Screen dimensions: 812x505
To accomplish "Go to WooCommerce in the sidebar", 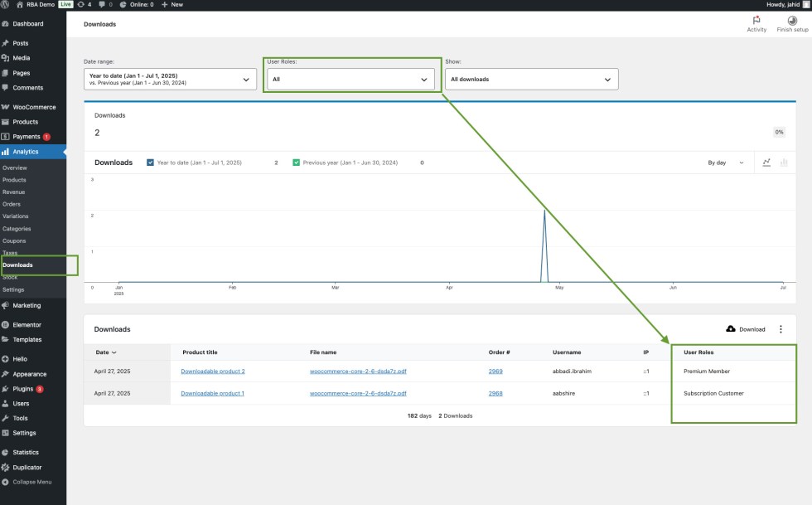I will pyautogui.click(x=34, y=107).
